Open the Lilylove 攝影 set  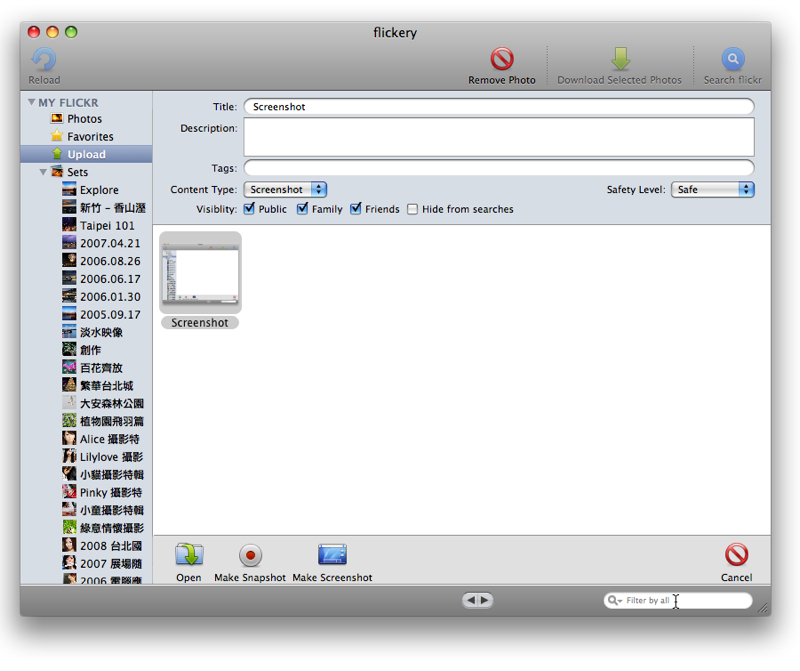pos(86,457)
